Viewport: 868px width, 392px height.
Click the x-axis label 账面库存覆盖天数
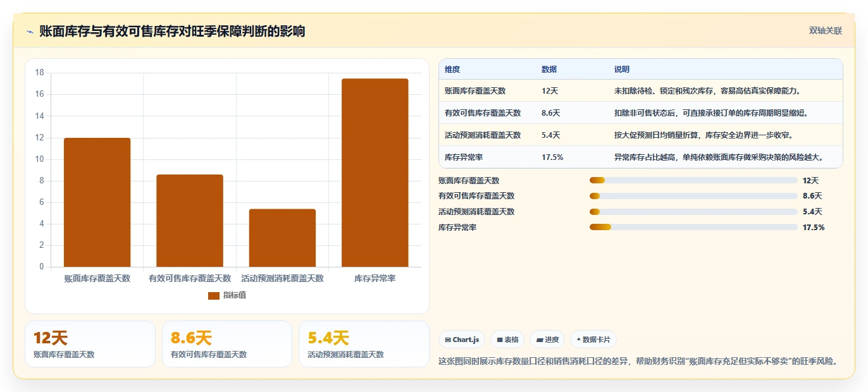(97, 278)
